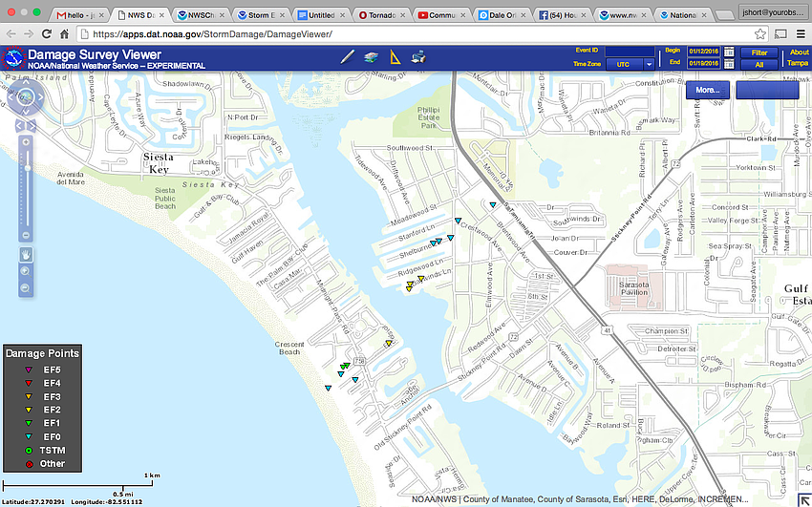Click the browser forward arrow
The height and width of the screenshot is (507, 812).
coord(29,34)
